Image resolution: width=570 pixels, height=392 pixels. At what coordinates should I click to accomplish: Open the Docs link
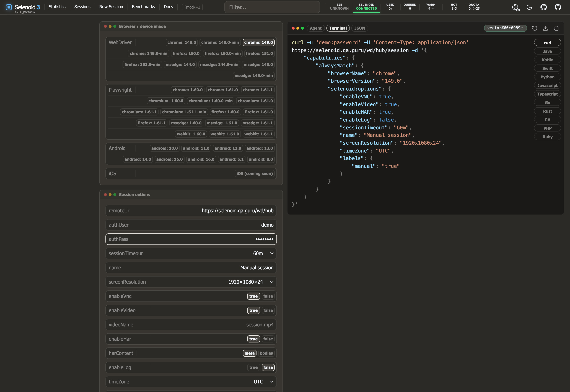pos(168,7)
